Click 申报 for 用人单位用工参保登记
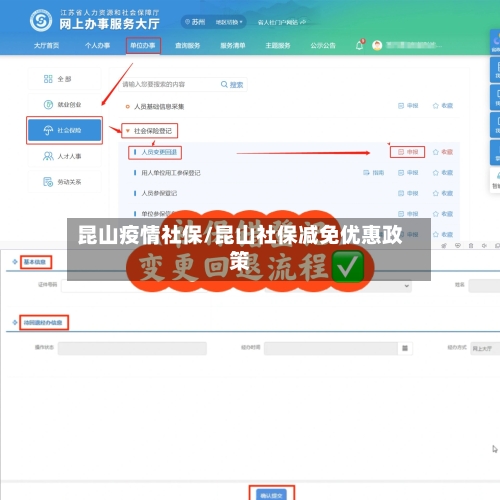 408,173
